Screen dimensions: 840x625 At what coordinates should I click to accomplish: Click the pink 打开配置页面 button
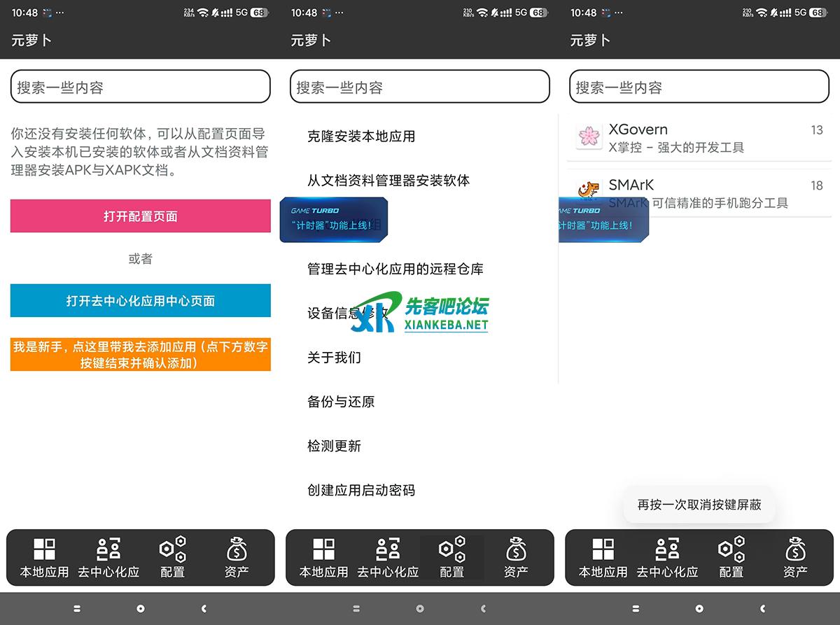tap(140, 216)
